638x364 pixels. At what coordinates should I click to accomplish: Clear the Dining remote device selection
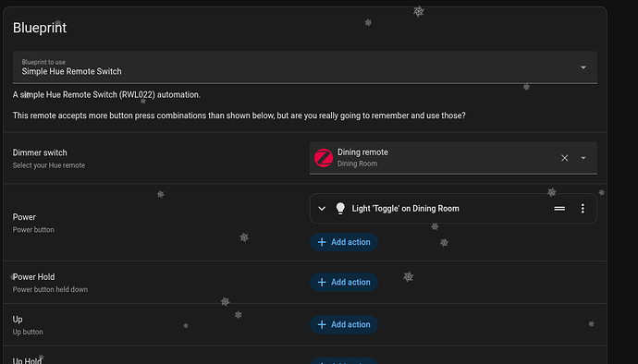(x=564, y=158)
